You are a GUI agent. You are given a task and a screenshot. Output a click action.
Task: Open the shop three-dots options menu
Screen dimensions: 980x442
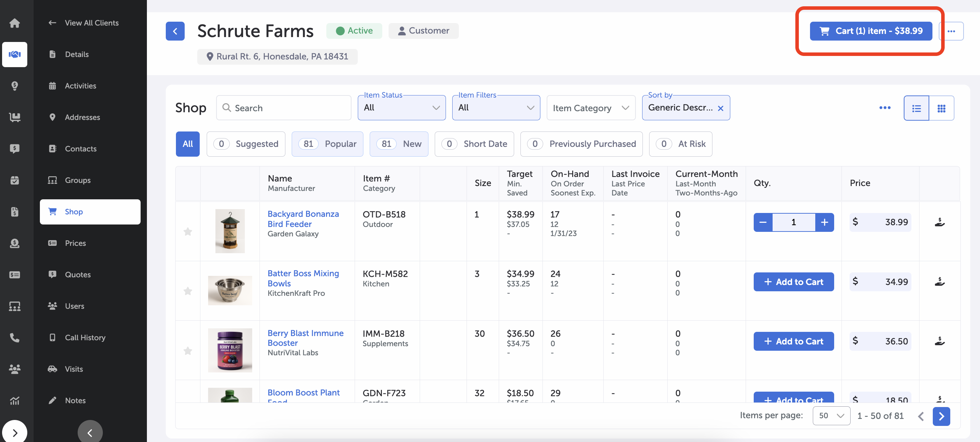point(885,108)
